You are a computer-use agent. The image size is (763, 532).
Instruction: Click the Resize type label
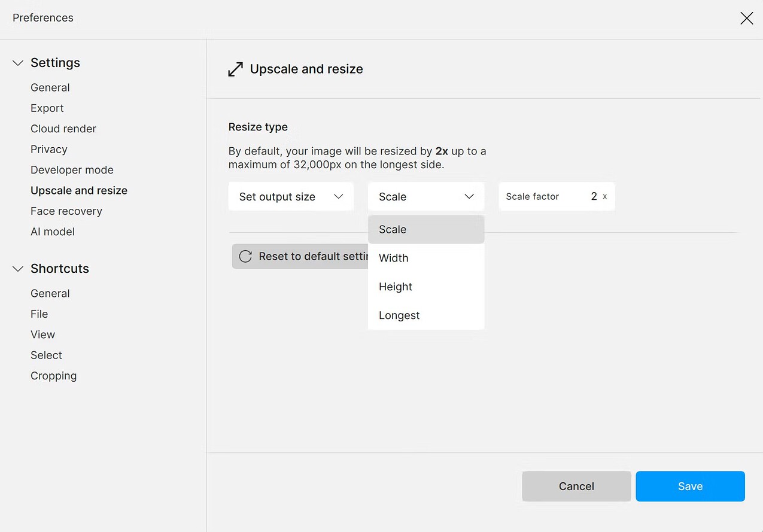pyautogui.click(x=258, y=127)
